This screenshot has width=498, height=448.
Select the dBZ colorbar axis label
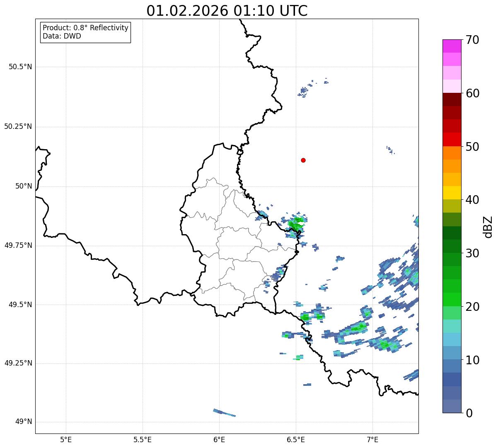tap(488, 226)
